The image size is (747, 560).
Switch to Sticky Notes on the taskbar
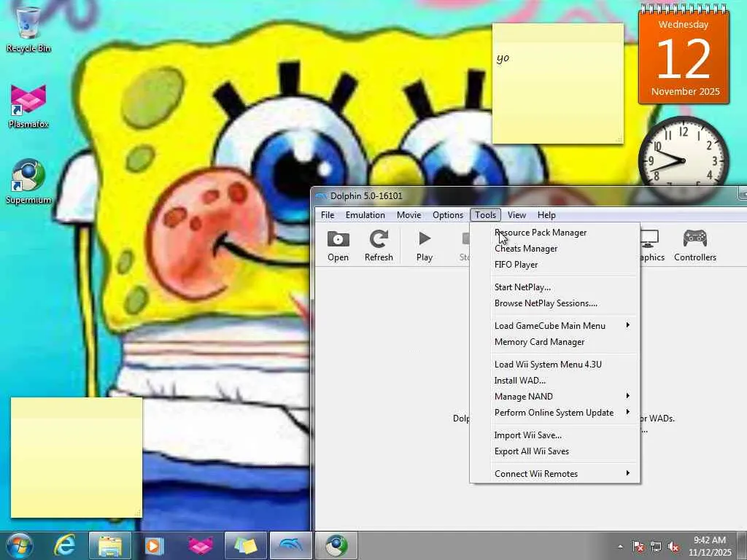(x=245, y=545)
